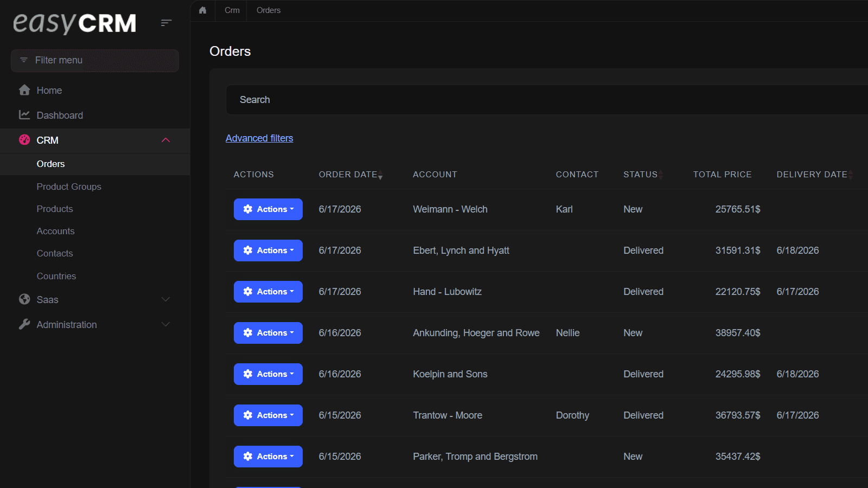This screenshot has width=868, height=488.
Task: Click the Crm breadcrumb link
Action: click(x=232, y=10)
